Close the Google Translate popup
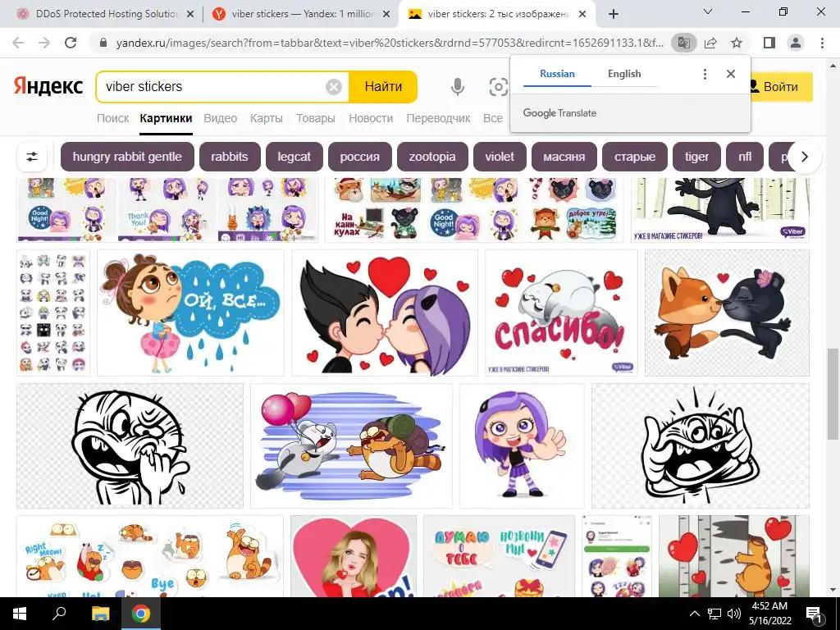The height and width of the screenshot is (630, 840). click(x=731, y=74)
